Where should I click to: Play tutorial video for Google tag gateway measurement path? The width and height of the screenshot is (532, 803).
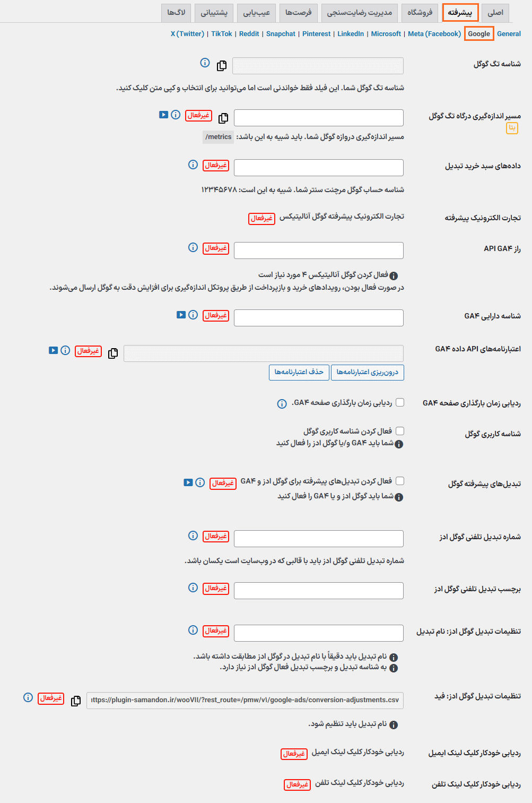pyautogui.click(x=163, y=115)
